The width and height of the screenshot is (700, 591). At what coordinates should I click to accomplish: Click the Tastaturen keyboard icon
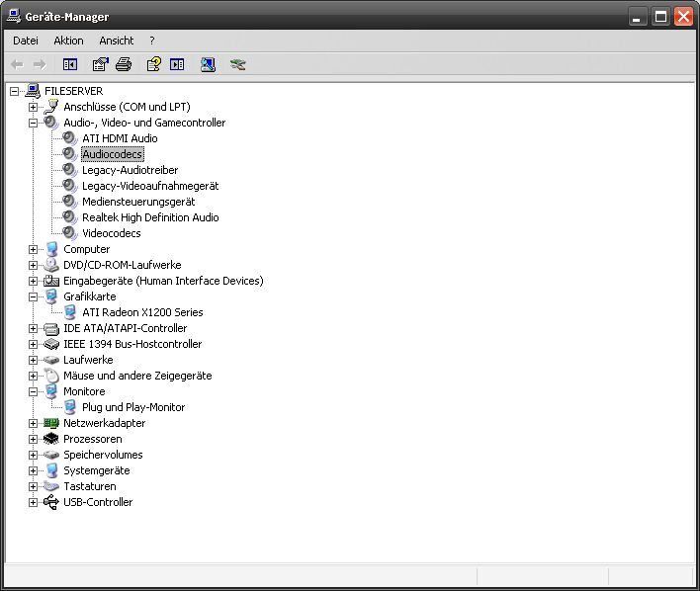(51, 486)
